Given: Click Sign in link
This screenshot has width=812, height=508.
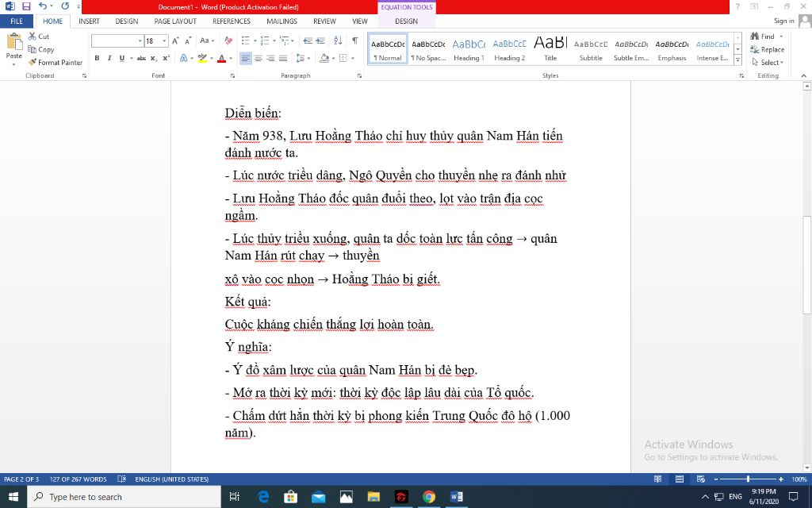Looking at the screenshot, I should tap(783, 21).
